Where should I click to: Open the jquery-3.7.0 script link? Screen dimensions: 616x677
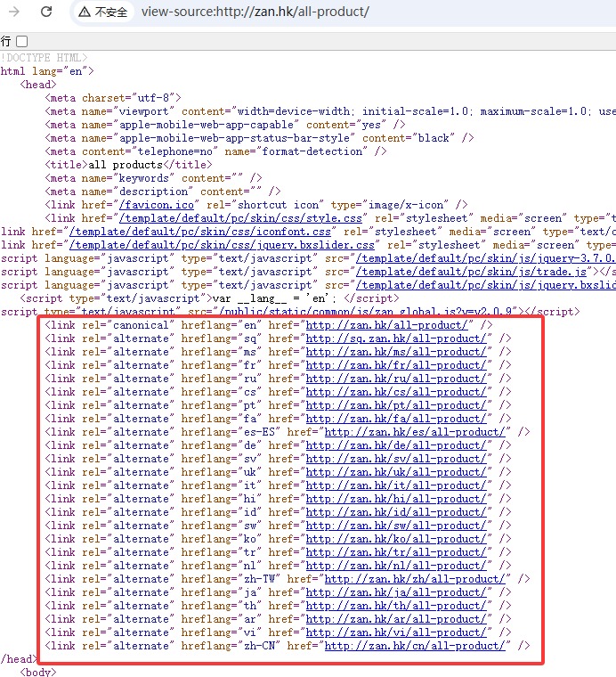point(486,258)
